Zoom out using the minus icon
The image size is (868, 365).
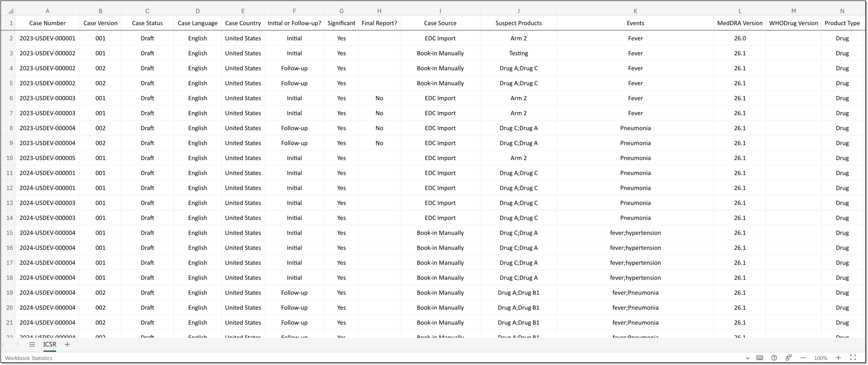click(803, 358)
